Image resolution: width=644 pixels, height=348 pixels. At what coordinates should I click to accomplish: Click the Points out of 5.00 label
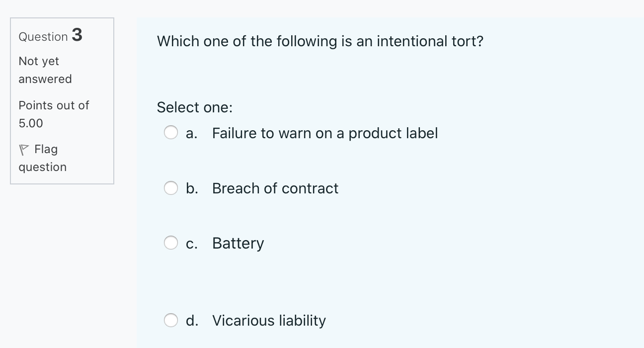pos(53,114)
